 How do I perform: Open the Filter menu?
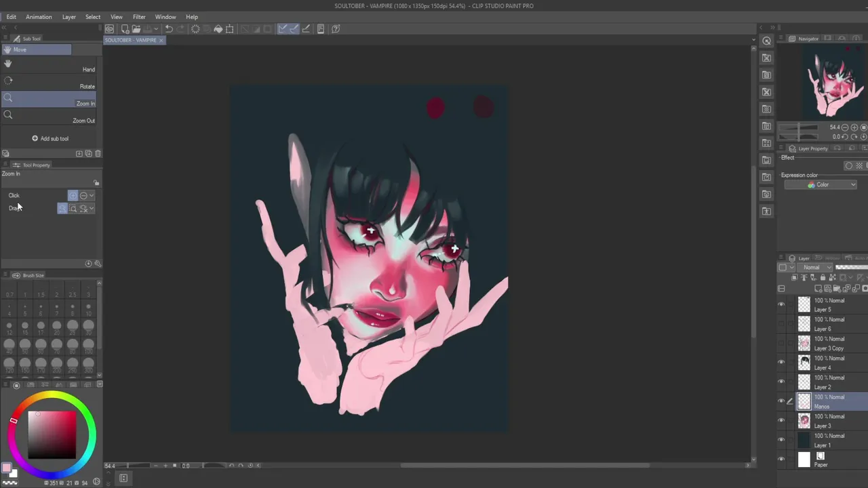tap(139, 17)
